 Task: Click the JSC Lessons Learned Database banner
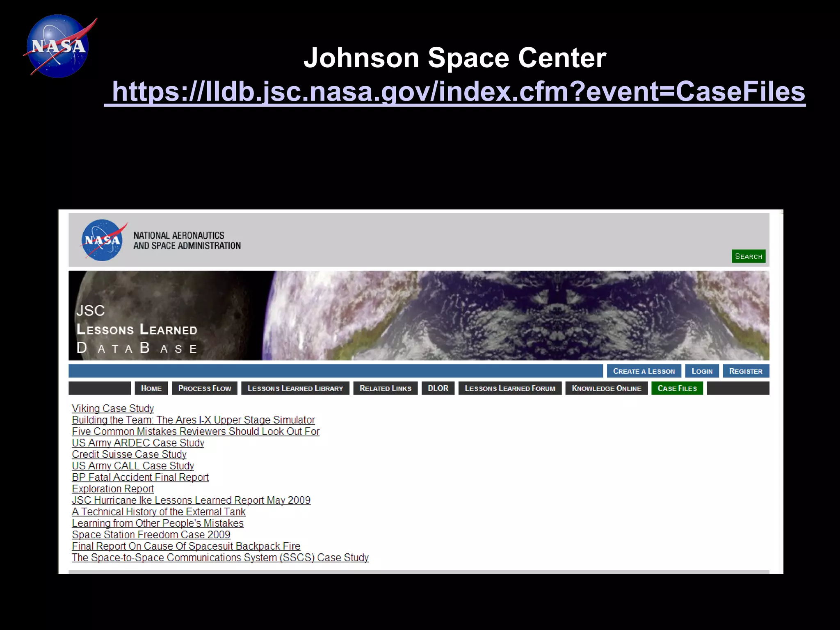coord(419,315)
